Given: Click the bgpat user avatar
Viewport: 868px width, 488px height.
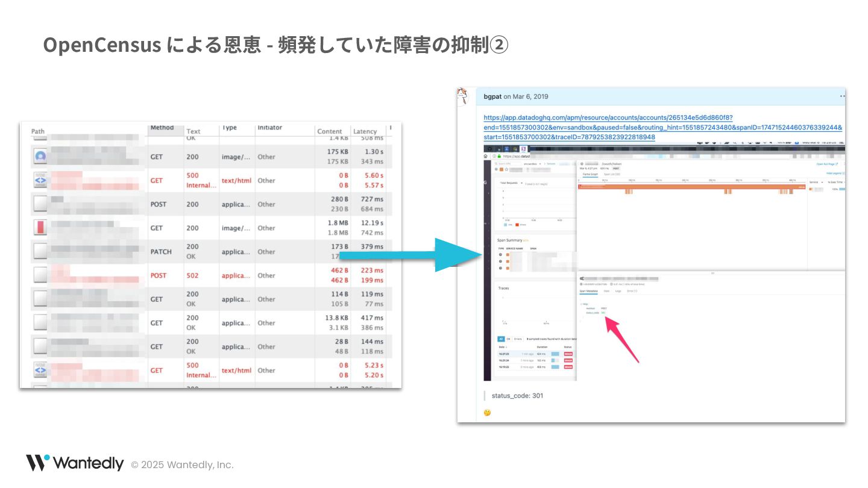Looking at the screenshot, I should pyautogui.click(x=463, y=96).
